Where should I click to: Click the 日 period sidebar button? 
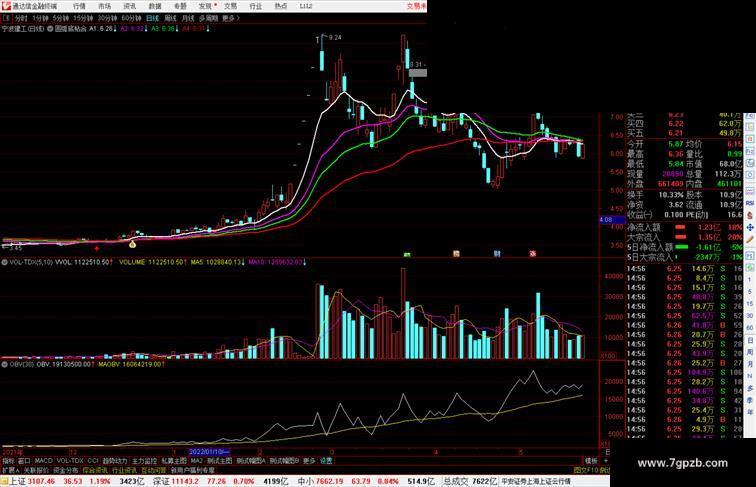pyautogui.click(x=750, y=340)
